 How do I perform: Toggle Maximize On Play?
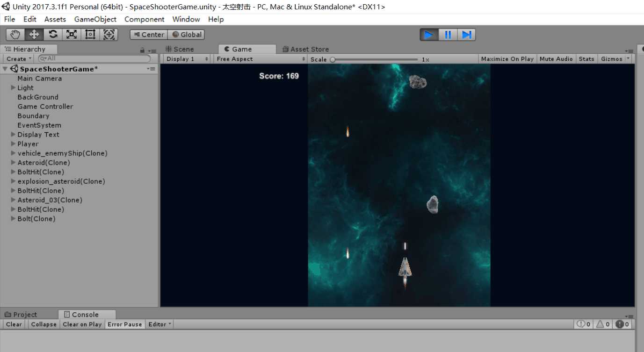507,59
